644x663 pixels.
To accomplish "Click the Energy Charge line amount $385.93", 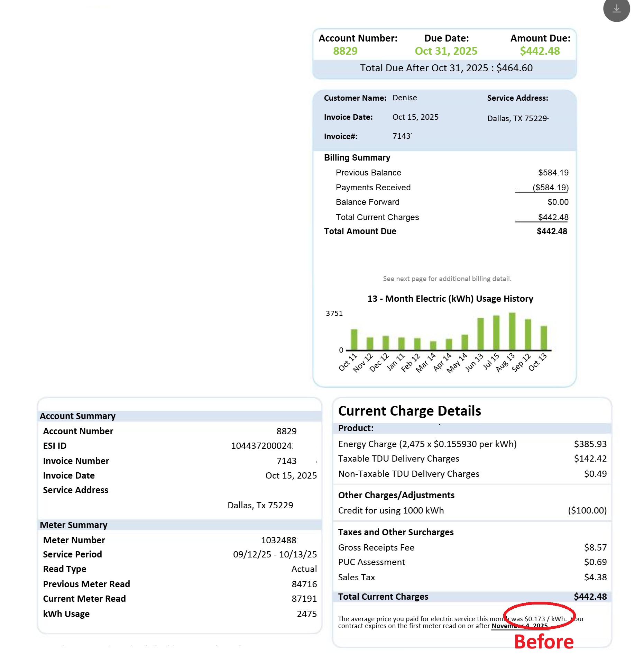I will coord(590,444).
